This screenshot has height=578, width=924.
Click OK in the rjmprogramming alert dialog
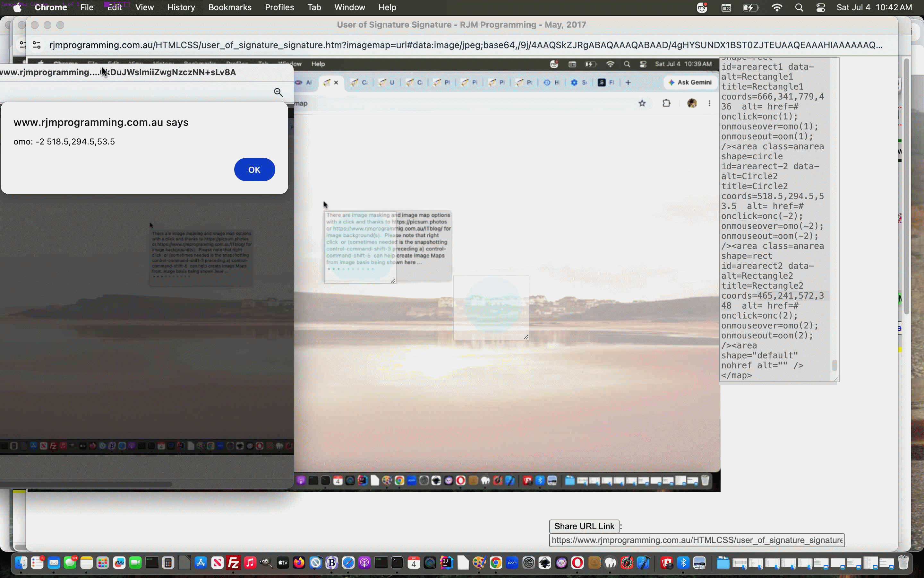click(x=254, y=169)
